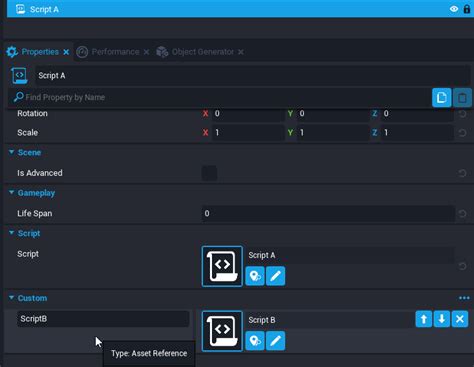Open the Object Generator tab
This screenshot has width=474, height=367.
[203, 52]
